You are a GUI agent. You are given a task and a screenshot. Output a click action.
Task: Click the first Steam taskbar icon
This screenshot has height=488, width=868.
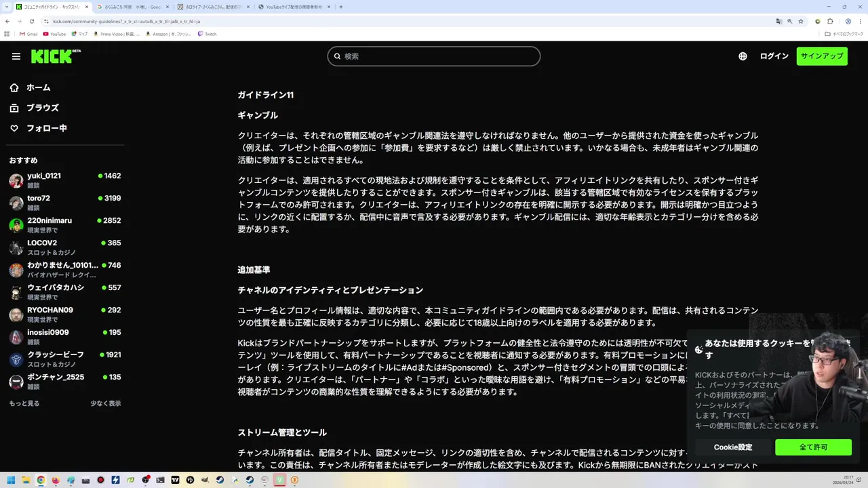(220, 480)
